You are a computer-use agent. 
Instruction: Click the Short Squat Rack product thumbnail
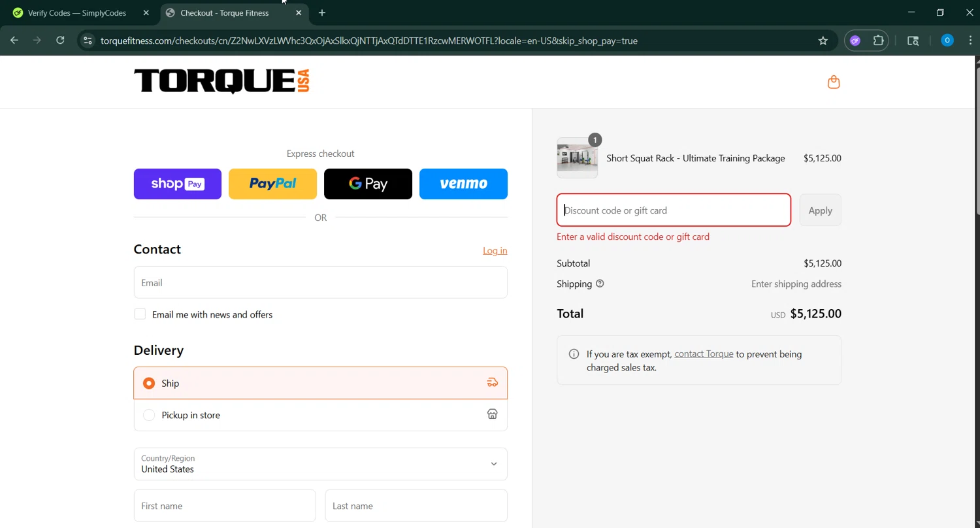(x=577, y=158)
